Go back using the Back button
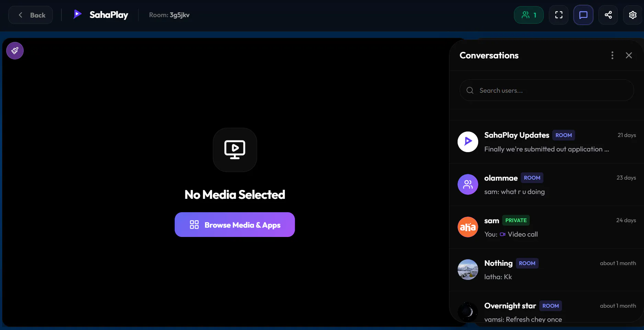This screenshot has width=644, height=330. point(31,15)
